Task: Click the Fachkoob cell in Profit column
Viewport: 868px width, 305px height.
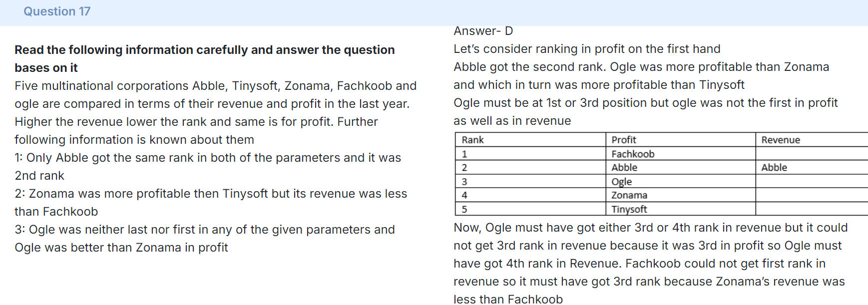Action: click(681, 154)
